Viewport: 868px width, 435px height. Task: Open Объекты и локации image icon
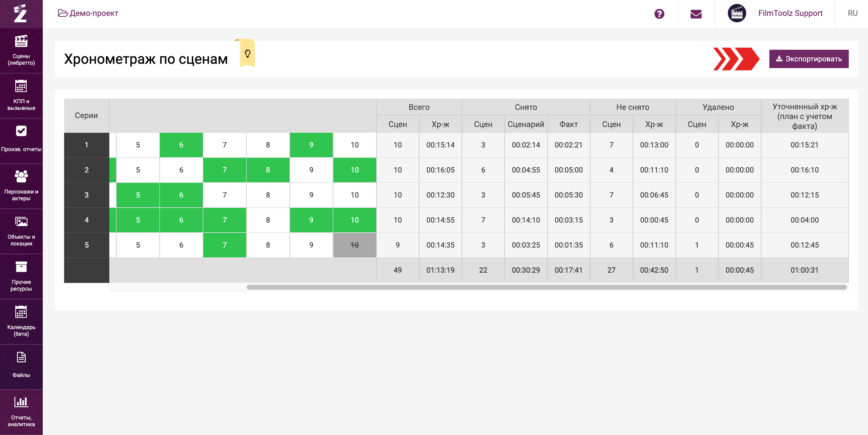[x=21, y=222]
